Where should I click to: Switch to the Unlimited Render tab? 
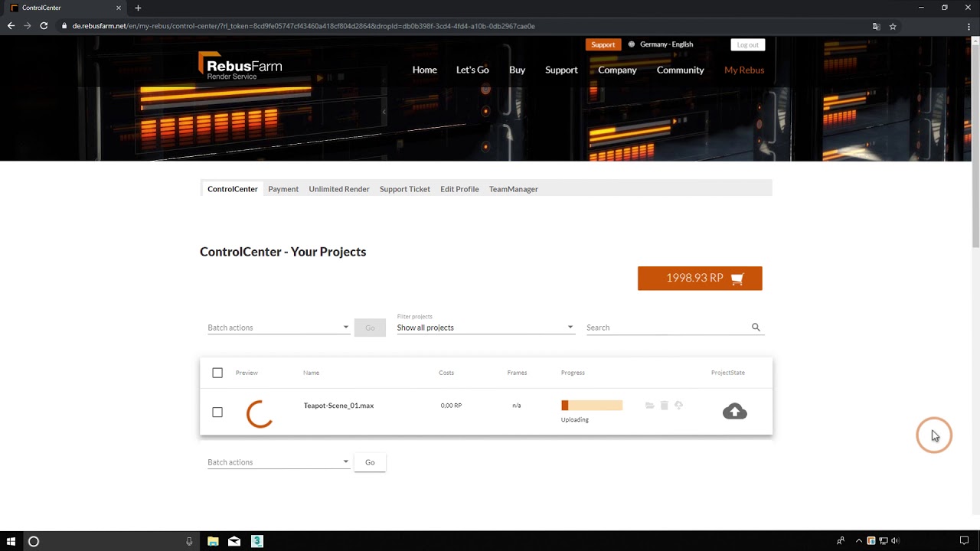pyautogui.click(x=339, y=189)
